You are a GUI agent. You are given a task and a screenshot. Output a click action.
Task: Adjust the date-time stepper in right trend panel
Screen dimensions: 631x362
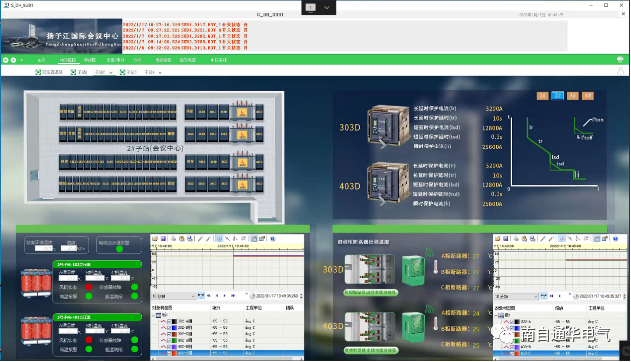[x=625, y=296]
